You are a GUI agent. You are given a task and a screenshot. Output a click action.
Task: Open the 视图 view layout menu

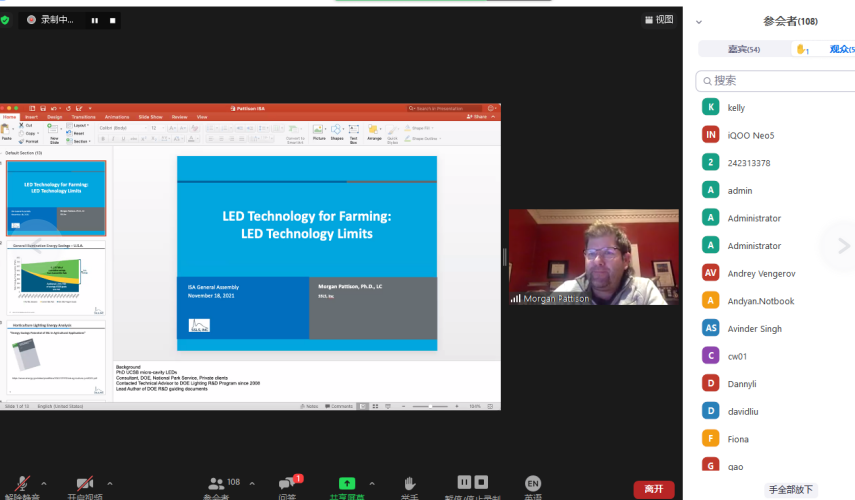660,19
